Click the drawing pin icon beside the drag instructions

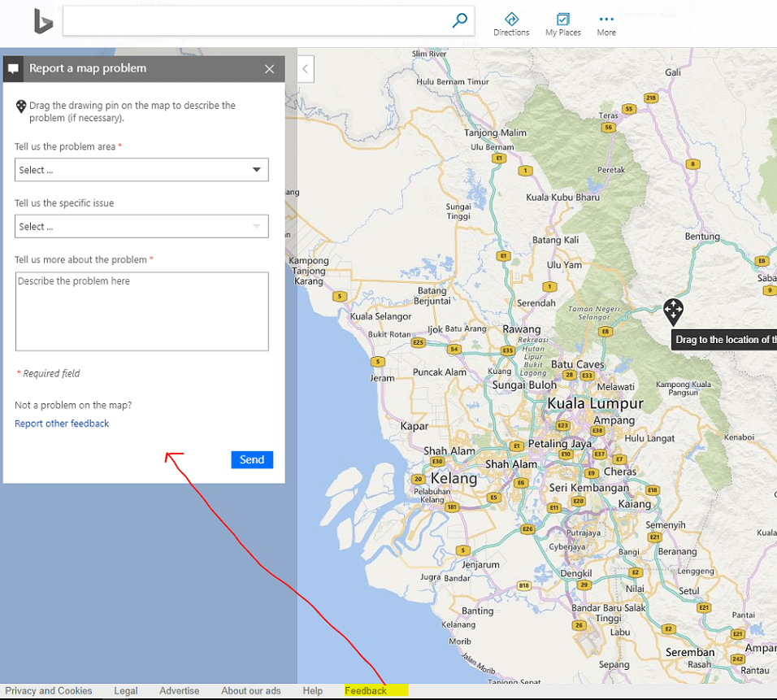tap(20, 106)
